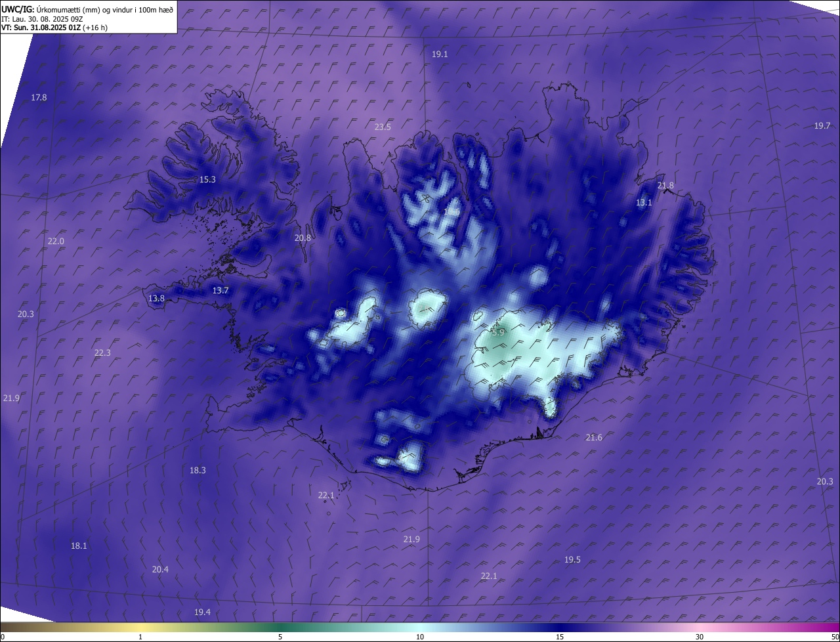840x642 pixels.
Task: Click the 15 tick label on the color scale
Action: click(560, 637)
